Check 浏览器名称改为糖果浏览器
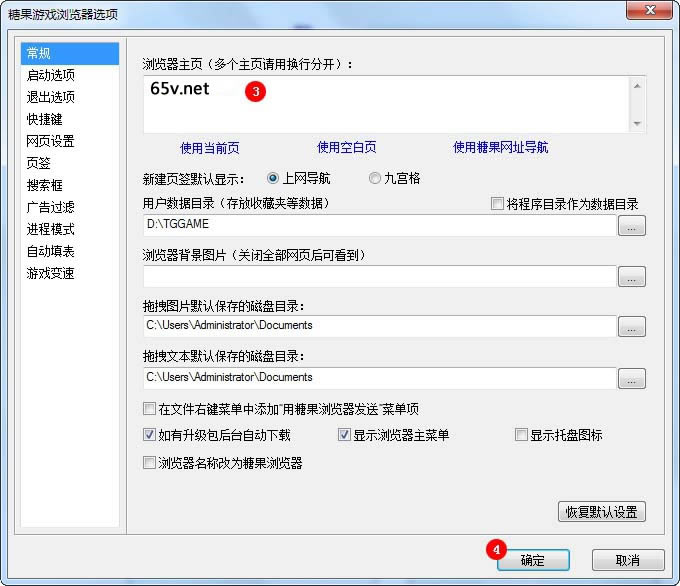Screen dimensions: 680x586 149,463
